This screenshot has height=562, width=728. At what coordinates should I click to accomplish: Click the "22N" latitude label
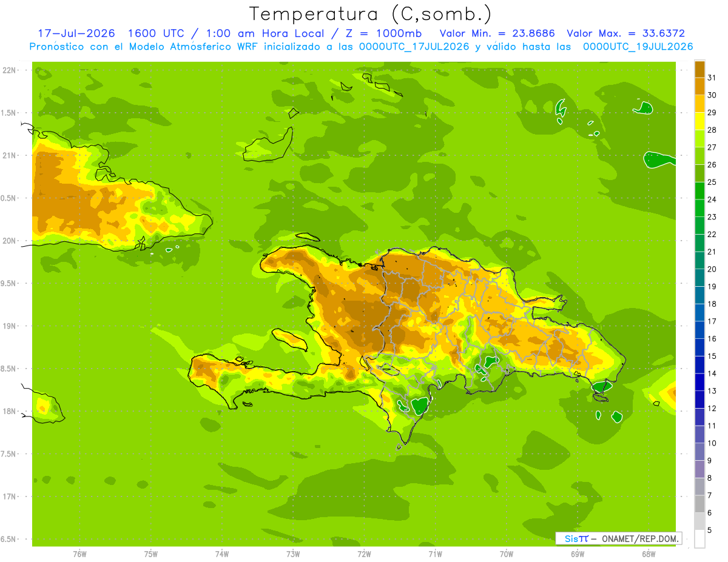click(10, 70)
